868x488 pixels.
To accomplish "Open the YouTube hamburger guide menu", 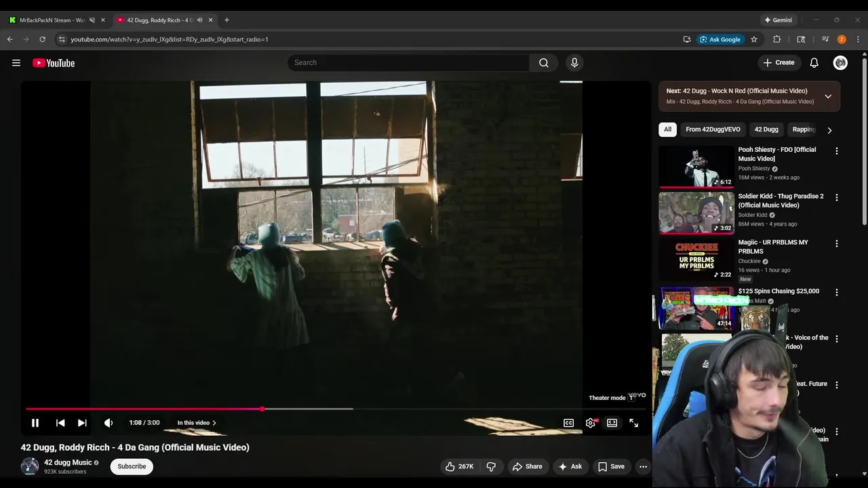I will pos(16,63).
